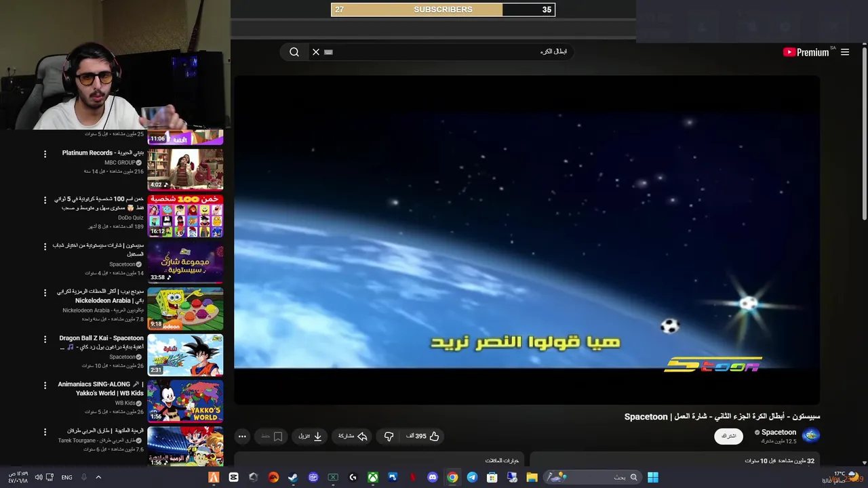Open volume control in system tray
Screen dimensions: 868x488
[39, 477]
